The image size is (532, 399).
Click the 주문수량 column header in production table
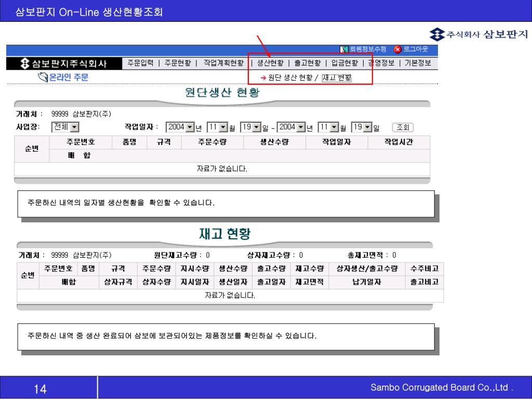coord(212,142)
